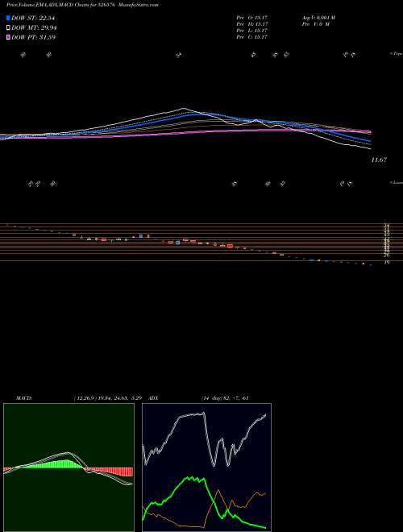
Task: Select the DOW MT: 29.94 label
Action: coord(33,28)
